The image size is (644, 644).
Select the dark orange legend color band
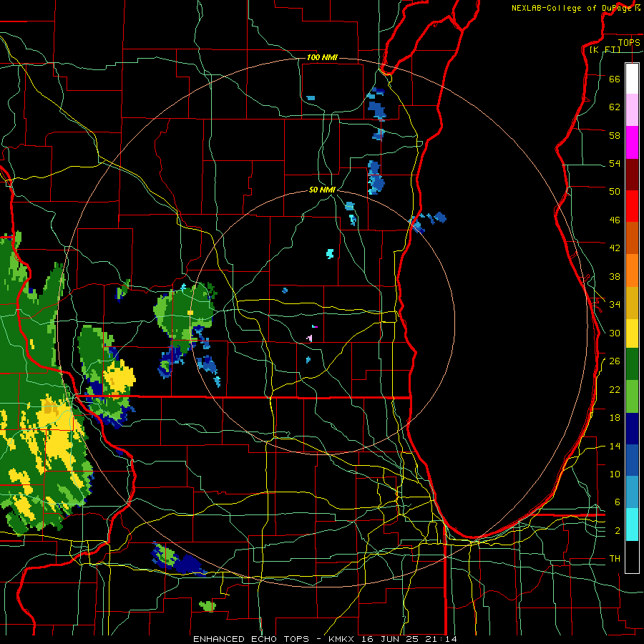632,238
